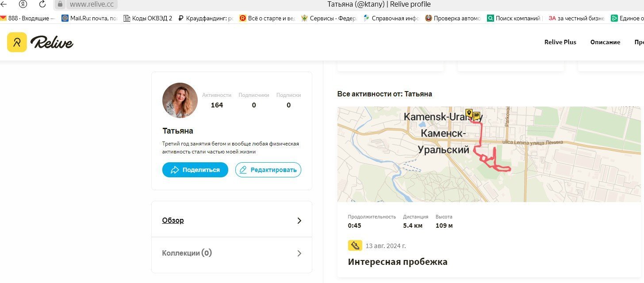
Task: Open the Коды ОКВЭД 2 bookmark
Action: coord(148,18)
